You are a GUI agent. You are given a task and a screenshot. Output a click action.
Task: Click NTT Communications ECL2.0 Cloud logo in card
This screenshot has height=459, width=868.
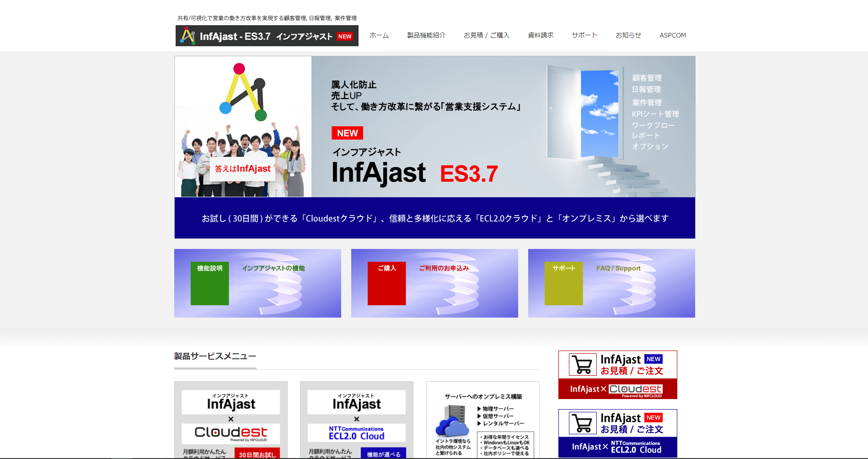pyautogui.click(x=357, y=433)
